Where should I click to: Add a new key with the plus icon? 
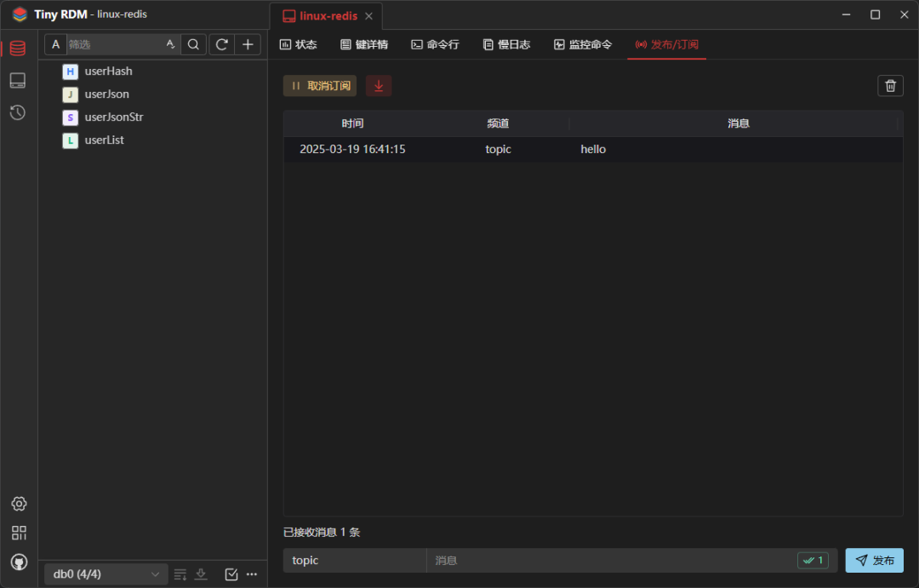[x=248, y=43]
